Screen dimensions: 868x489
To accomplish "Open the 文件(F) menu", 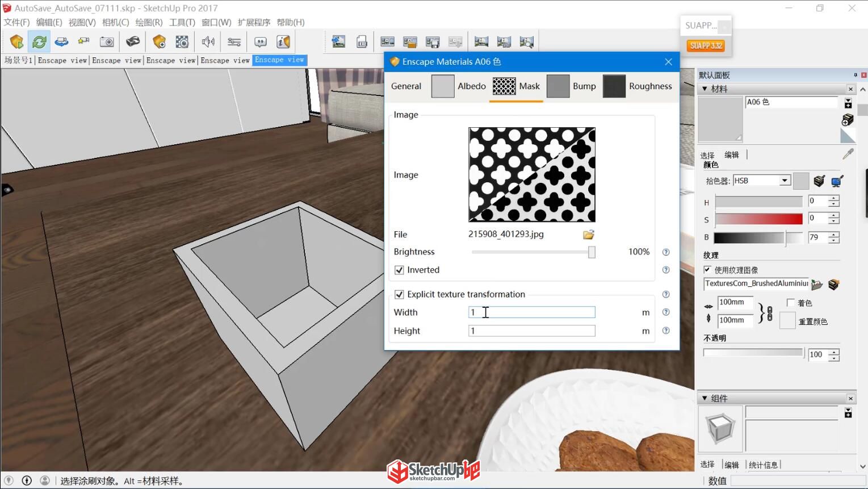I will 16,22.
